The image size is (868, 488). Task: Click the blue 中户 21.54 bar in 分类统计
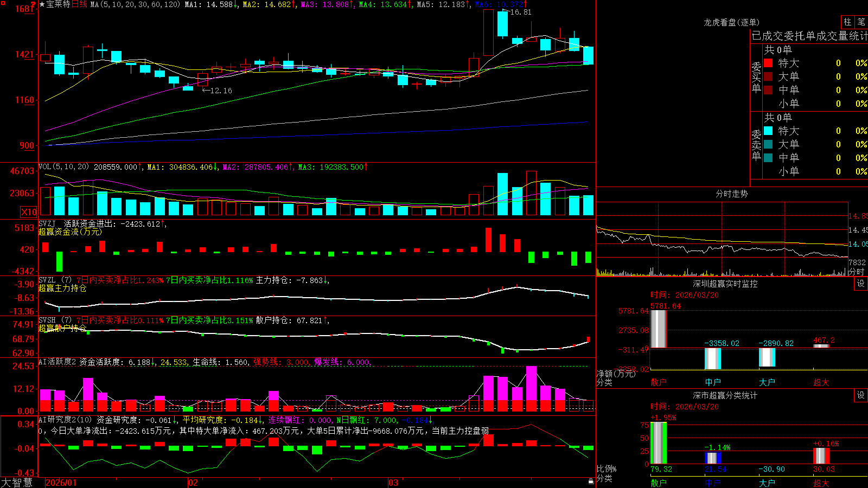point(713,458)
